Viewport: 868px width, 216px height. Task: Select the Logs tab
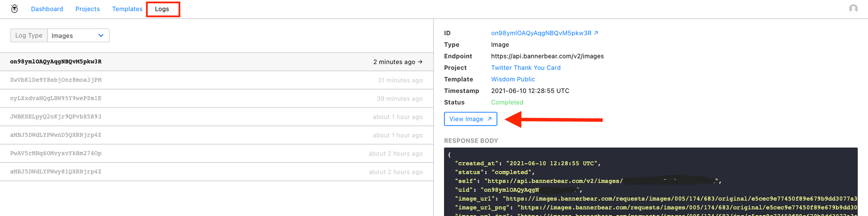162,9
